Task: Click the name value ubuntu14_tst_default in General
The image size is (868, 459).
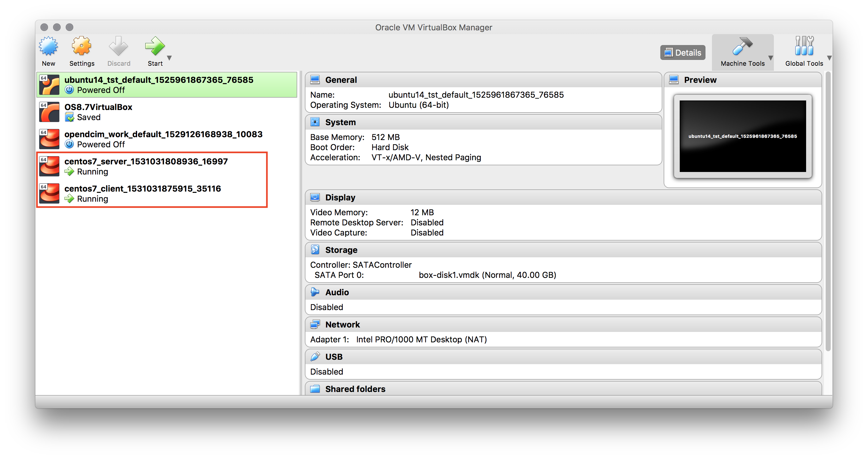Action: tap(476, 95)
